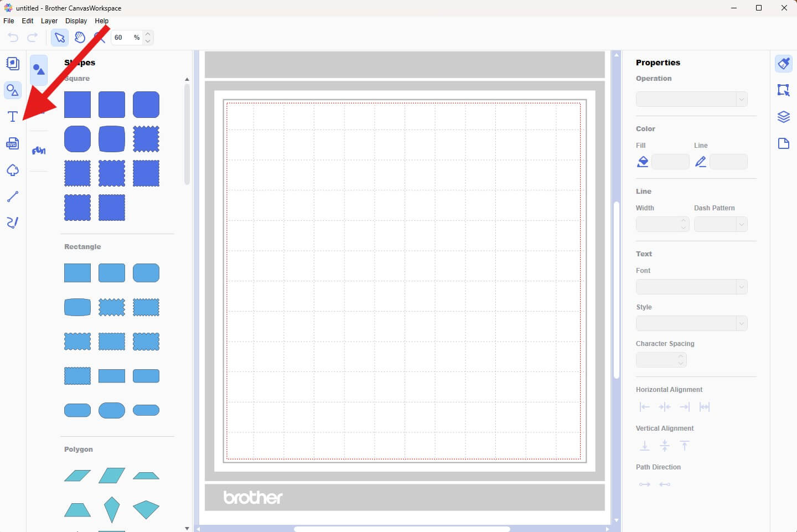Select the freehand drawing tool
797x532 pixels.
[x=12, y=223]
